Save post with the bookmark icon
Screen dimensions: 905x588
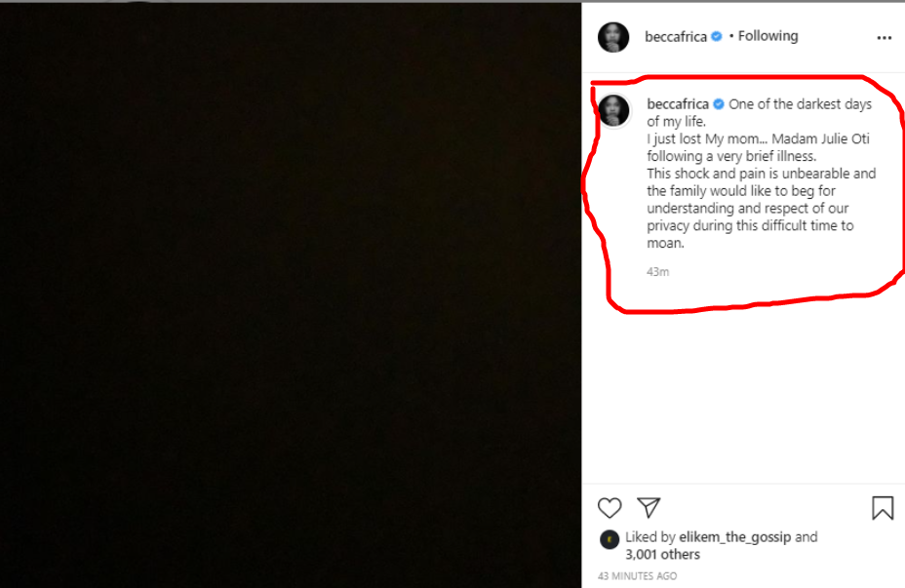coord(883,508)
